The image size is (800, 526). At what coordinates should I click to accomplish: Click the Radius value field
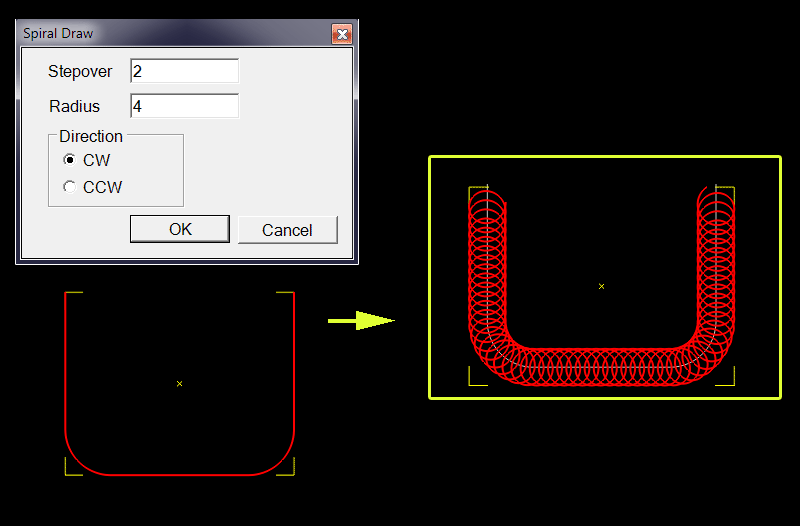tap(184, 106)
